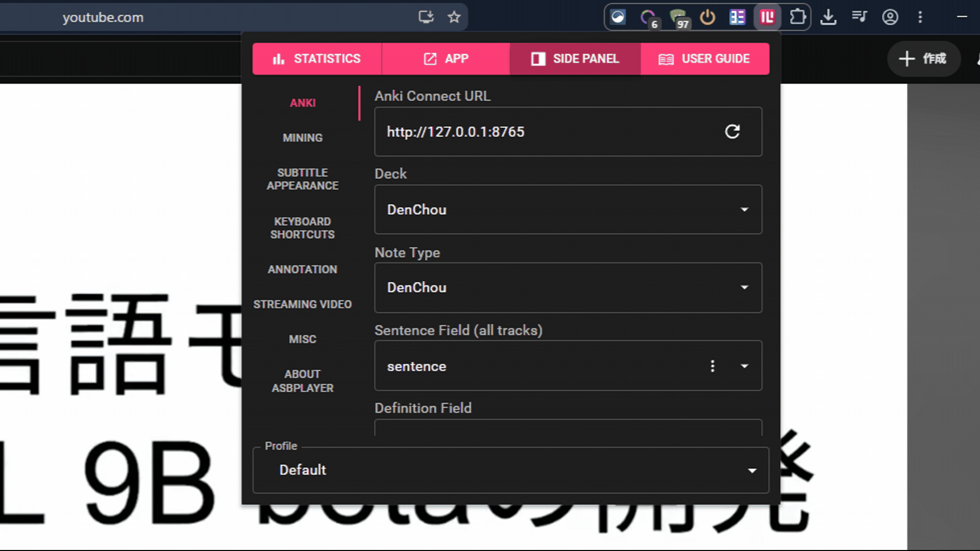The height and width of the screenshot is (551, 980).
Task: Expand the Deck dropdown
Action: (x=568, y=210)
